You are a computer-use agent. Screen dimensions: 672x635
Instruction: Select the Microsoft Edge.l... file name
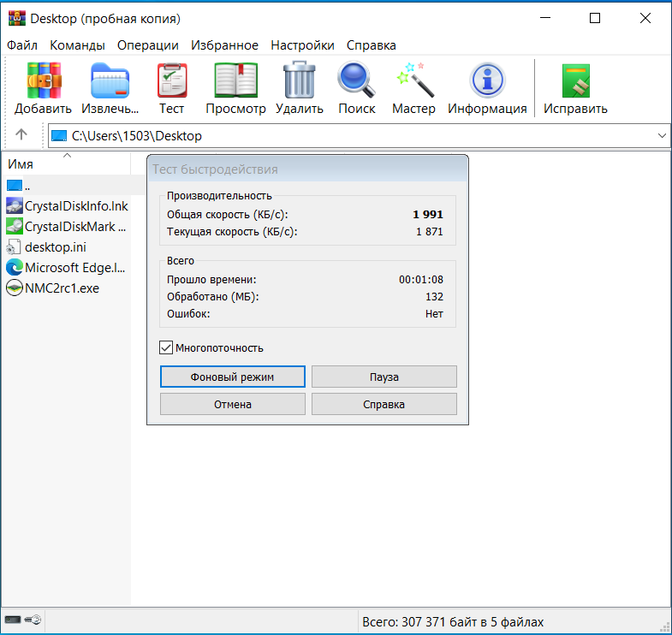[75, 268]
